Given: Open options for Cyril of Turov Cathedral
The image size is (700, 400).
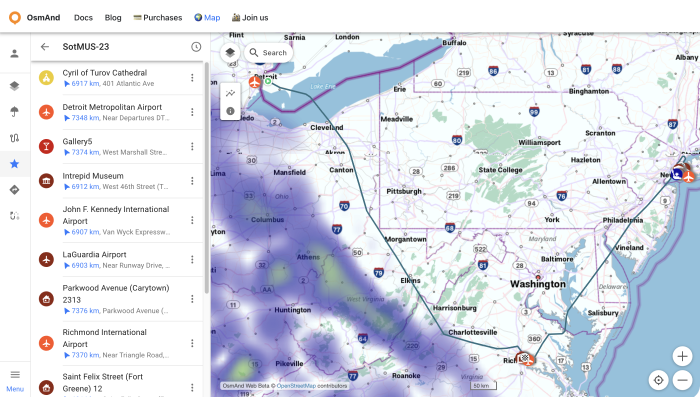Looking at the screenshot, I should 192,78.
